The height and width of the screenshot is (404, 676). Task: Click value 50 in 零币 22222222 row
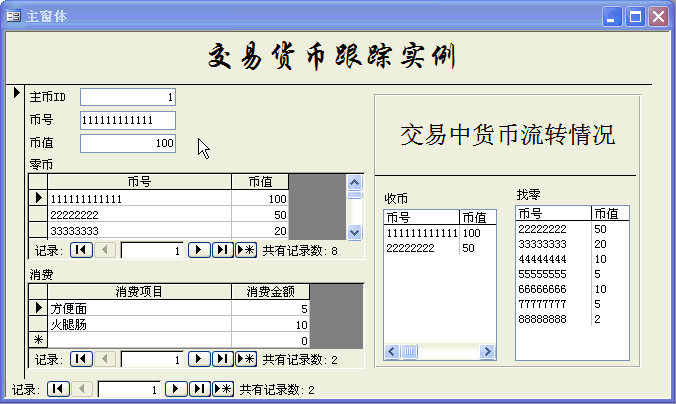click(260, 214)
